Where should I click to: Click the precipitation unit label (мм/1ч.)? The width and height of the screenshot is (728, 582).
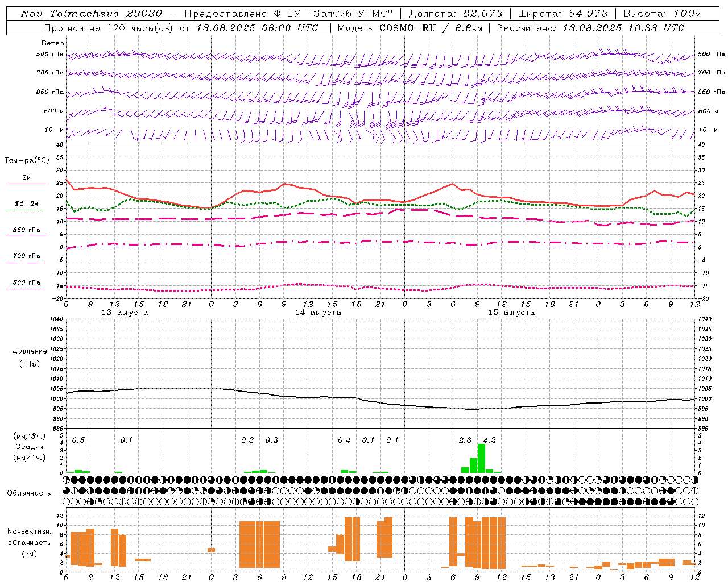tap(30, 458)
